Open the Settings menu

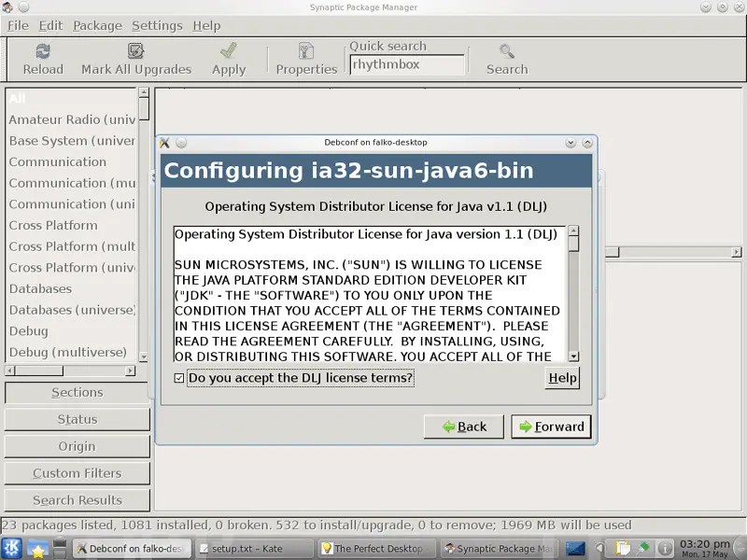pyautogui.click(x=157, y=26)
